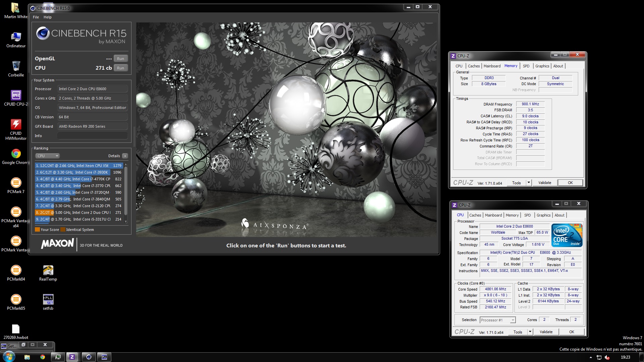This screenshot has width=644, height=362.
Task: Click AIXSPONZA rendered scene image
Action: point(287,130)
